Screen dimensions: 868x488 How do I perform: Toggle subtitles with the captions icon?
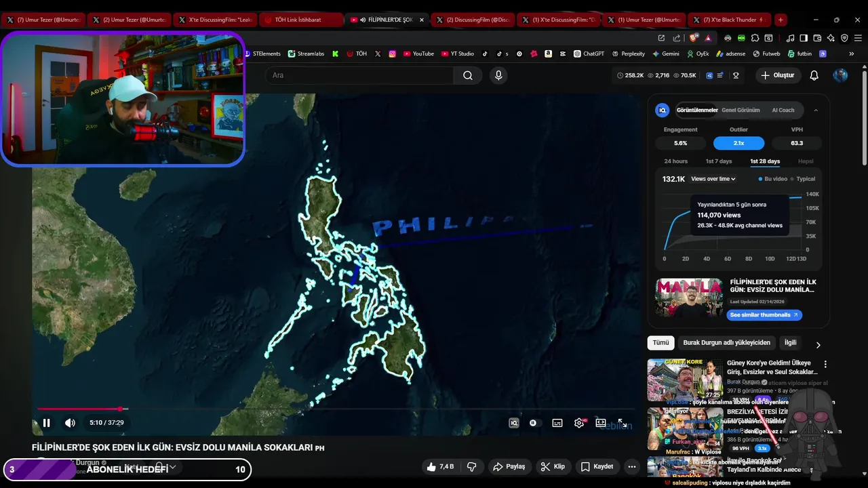[x=557, y=423]
